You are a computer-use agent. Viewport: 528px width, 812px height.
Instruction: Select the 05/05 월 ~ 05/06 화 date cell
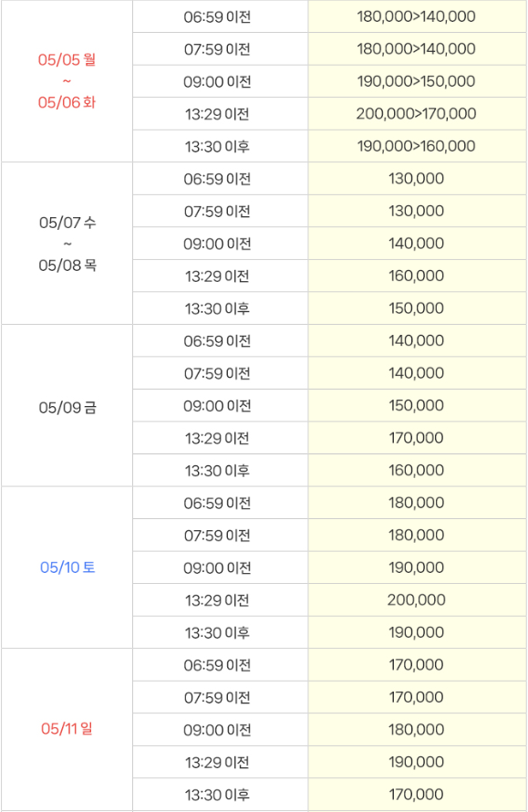coord(67,81)
